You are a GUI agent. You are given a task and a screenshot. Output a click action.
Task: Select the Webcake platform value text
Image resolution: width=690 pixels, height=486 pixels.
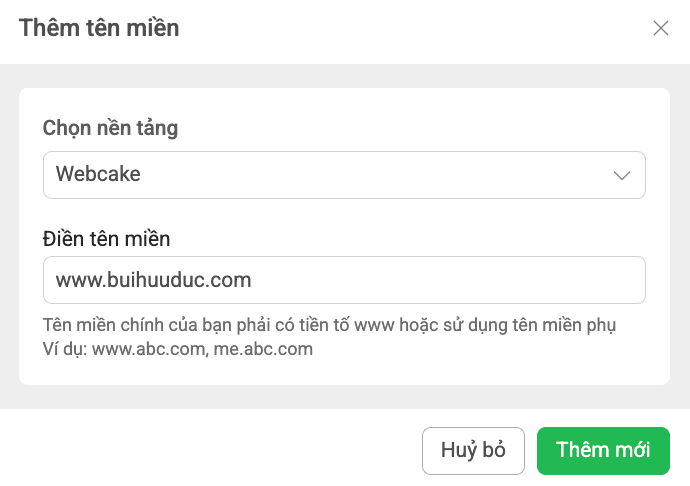coord(98,174)
